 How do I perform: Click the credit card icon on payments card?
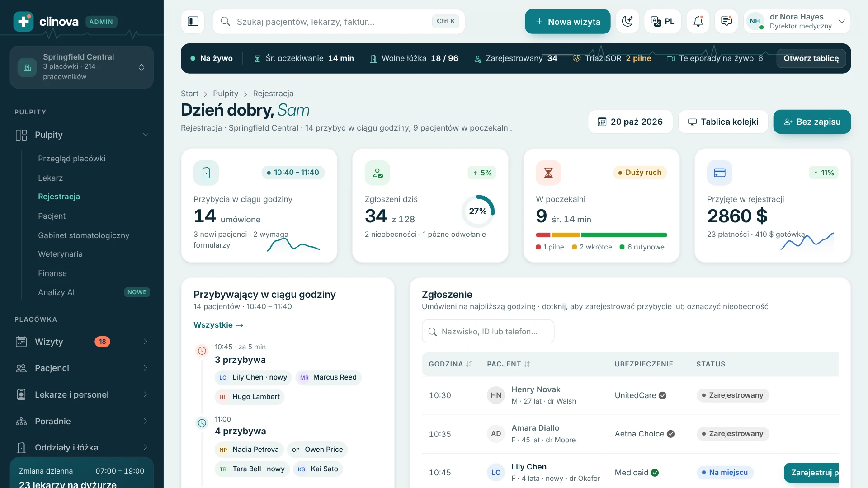(x=720, y=173)
